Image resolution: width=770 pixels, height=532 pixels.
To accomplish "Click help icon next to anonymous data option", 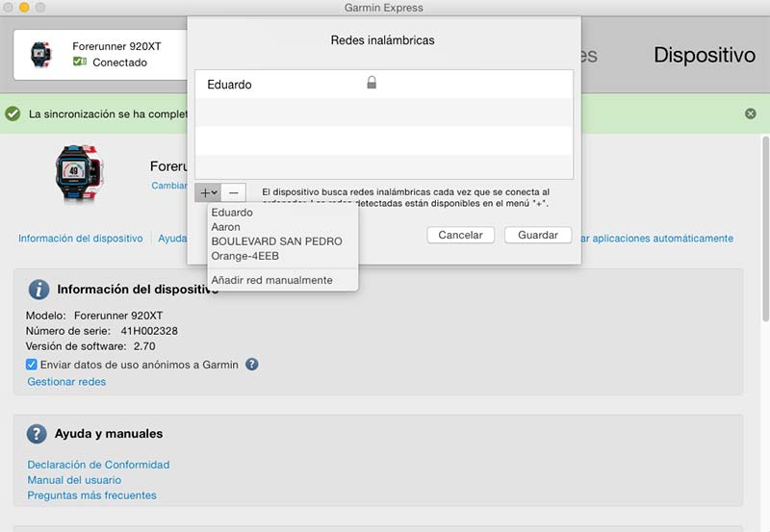I will pos(252,365).
